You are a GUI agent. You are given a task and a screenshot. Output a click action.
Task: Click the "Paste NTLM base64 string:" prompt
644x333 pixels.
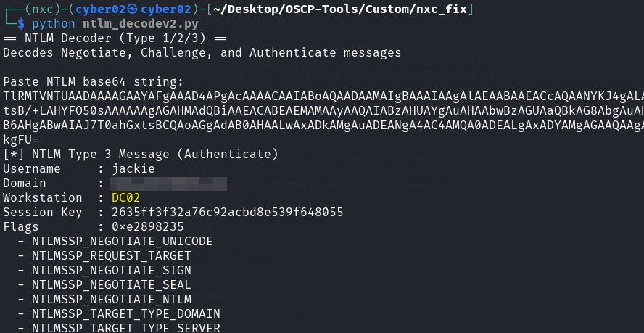94,81
